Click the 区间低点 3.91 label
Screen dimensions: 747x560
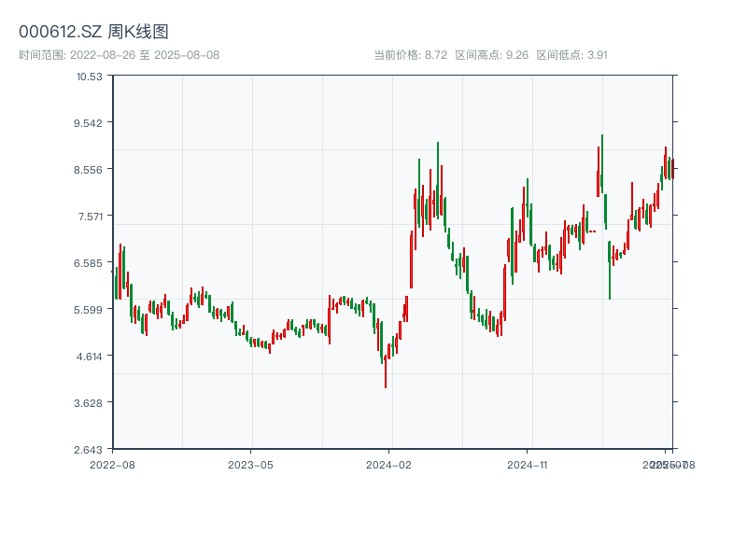[571, 55]
